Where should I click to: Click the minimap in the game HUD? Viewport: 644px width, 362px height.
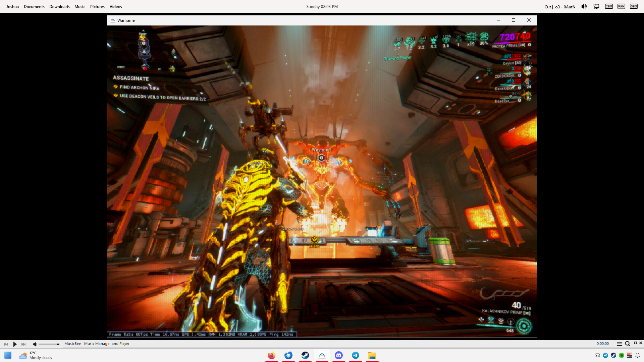coord(144,50)
